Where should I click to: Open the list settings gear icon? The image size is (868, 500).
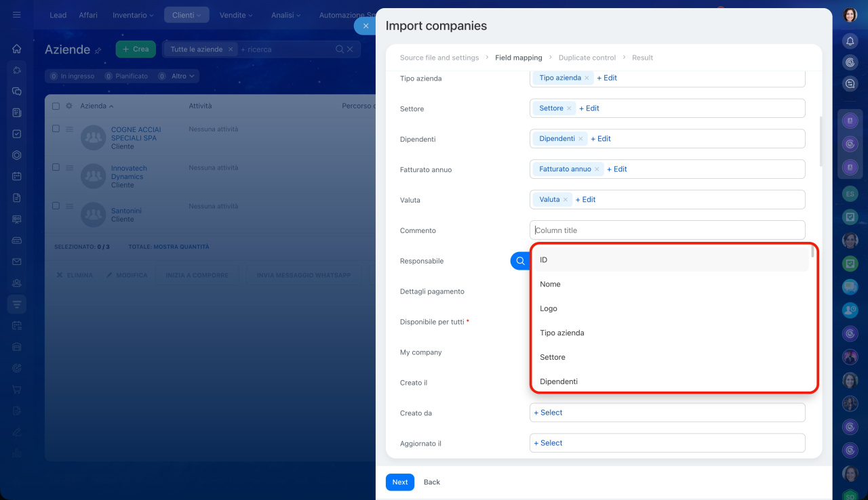(68, 106)
